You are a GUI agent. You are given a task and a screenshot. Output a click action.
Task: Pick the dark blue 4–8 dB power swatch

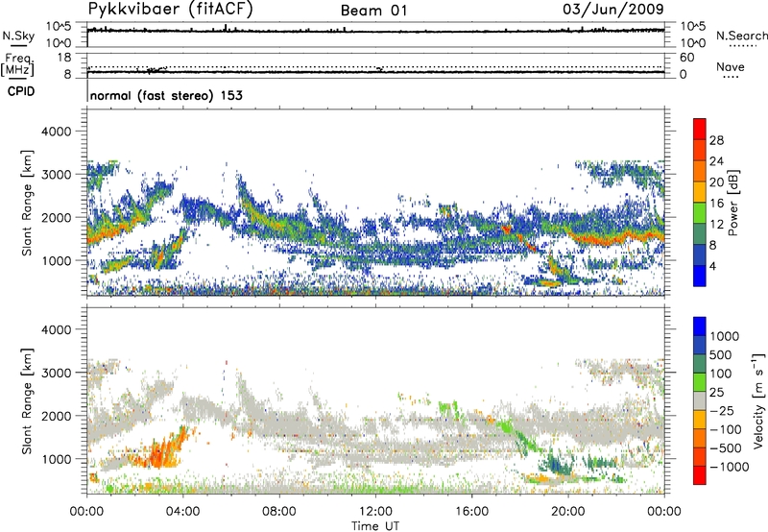point(700,255)
